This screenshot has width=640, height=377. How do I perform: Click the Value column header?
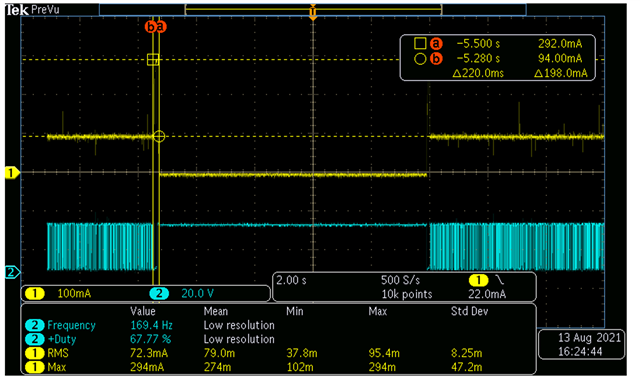(143, 311)
